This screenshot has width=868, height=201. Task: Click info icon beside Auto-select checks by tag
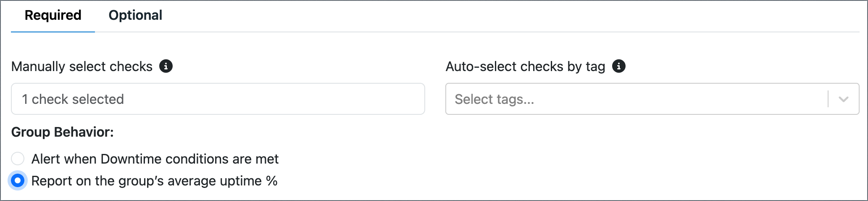coord(619,66)
